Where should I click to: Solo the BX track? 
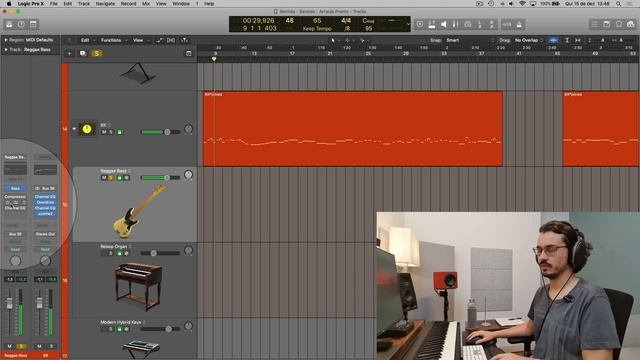pyautogui.click(x=111, y=132)
